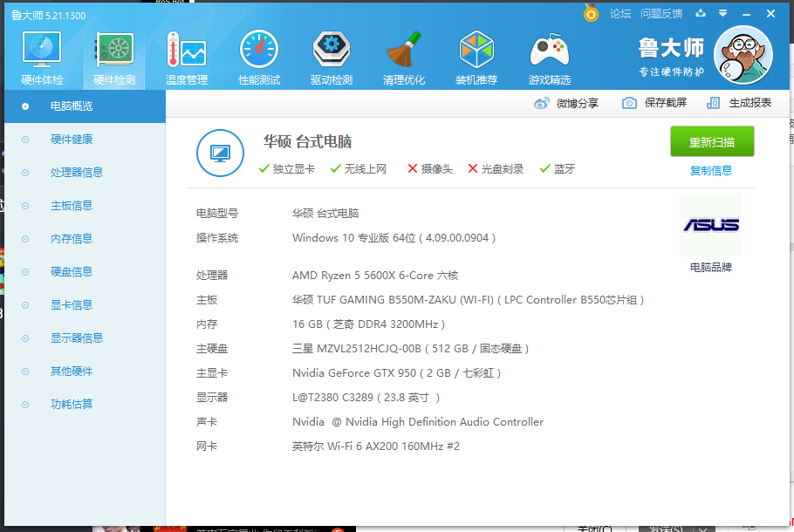Click the ASUS brand logo thumbnail

pyautogui.click(x=711, y=225)
